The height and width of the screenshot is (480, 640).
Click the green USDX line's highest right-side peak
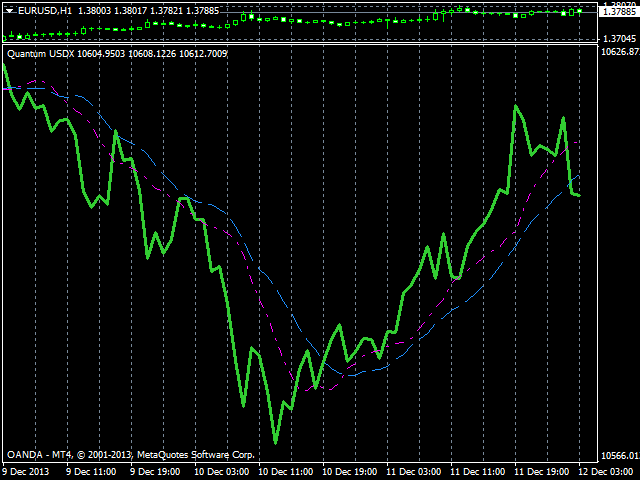517,106
